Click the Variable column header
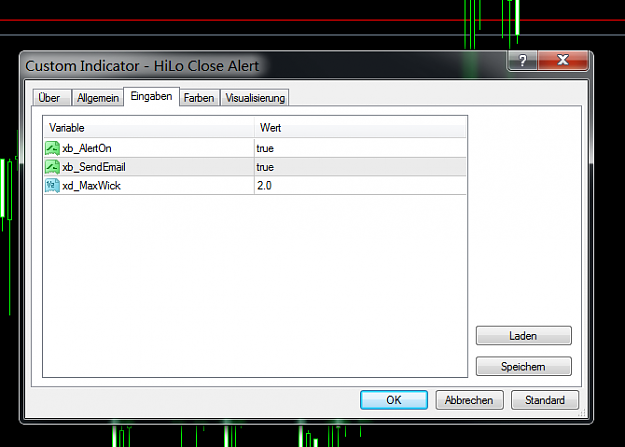Screen dimensions: 625x447 tap(149, 128)
